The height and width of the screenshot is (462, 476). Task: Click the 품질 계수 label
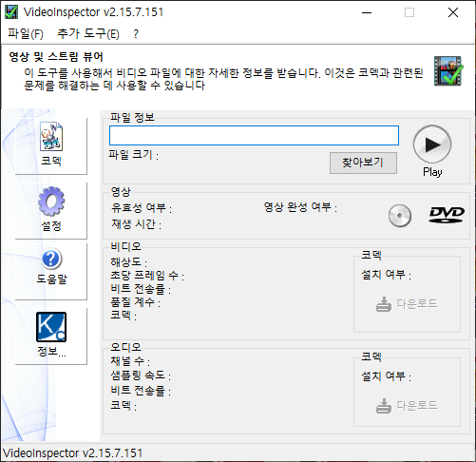pos(135,302)
